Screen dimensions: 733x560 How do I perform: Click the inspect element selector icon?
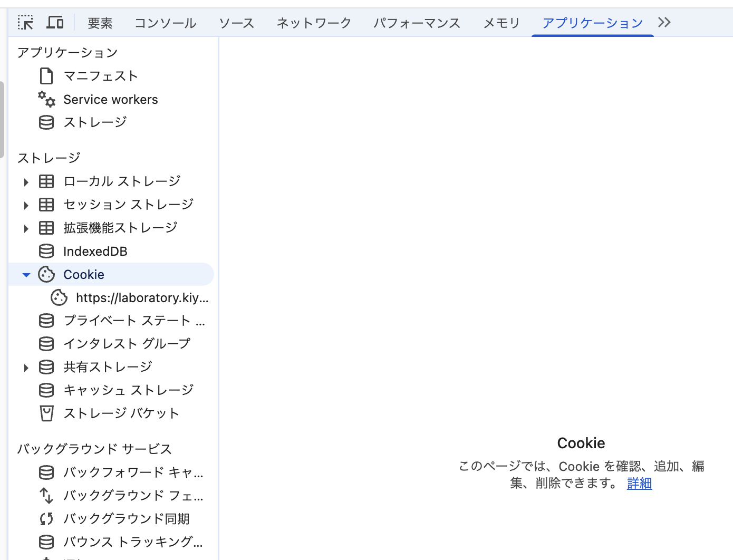tap(25, 23)
